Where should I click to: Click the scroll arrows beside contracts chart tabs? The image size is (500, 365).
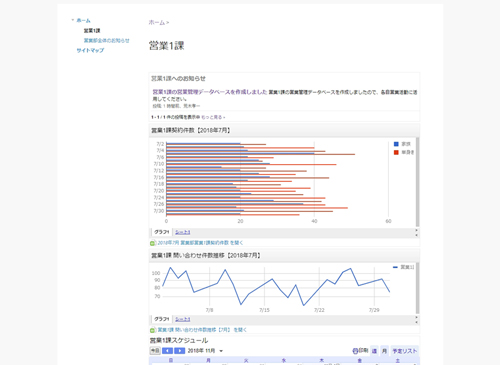coord(416,232)
